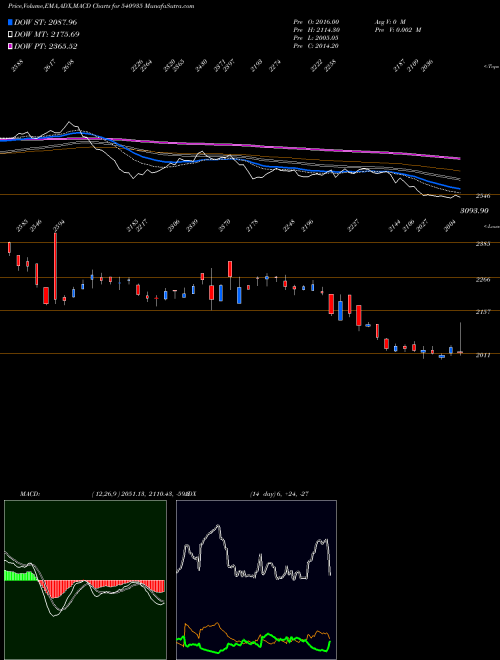This screenshot has width=500, height=660.
Task: Click the 2011 price level label
Action: pos(483,355)
